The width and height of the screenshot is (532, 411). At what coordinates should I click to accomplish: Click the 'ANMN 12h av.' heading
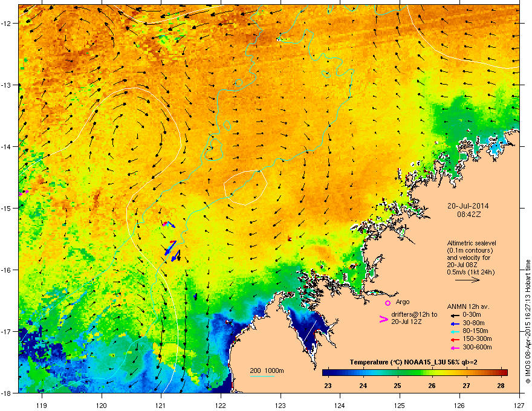pos(468,306)
